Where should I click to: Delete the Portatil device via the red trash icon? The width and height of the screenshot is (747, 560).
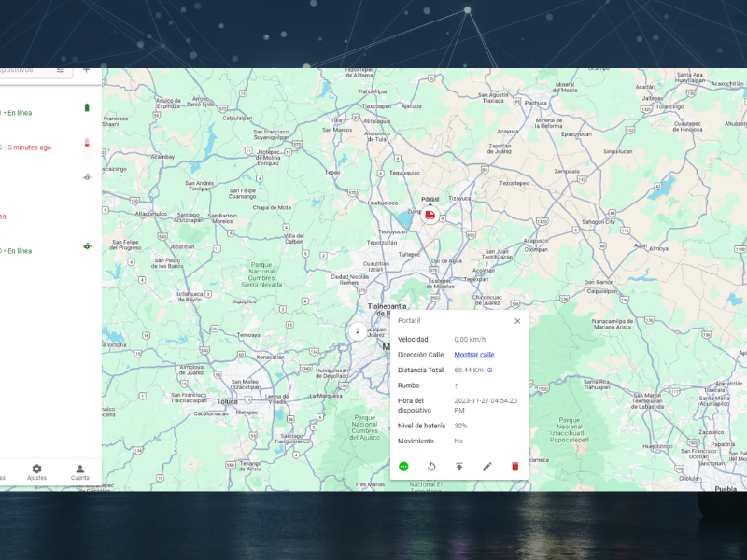pos(514,466)
